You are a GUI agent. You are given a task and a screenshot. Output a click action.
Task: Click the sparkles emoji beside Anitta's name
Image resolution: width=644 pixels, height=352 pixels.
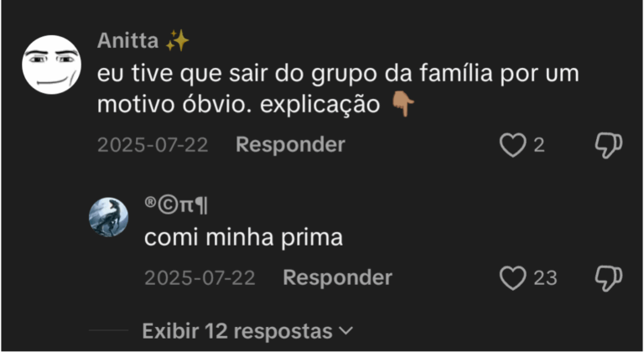(177, 40)
